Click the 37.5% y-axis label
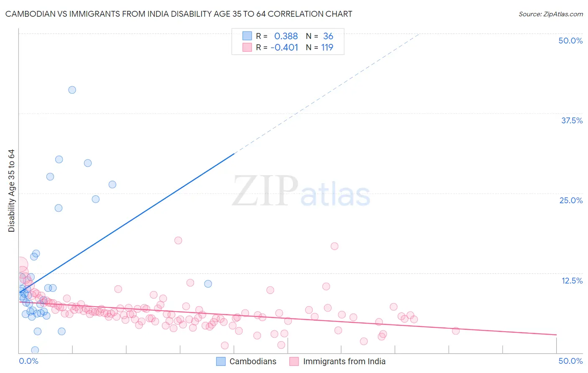The width and height of the screenshot is (588, 373). pos(572,120)
